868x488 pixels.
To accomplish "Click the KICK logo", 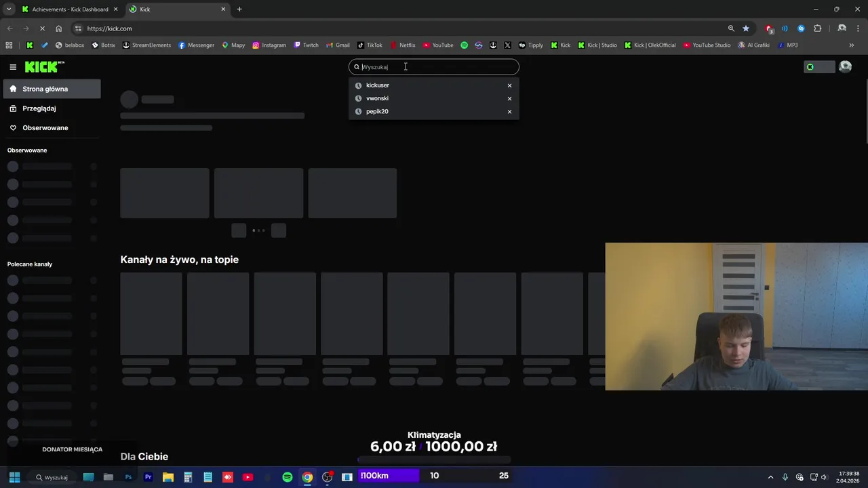I will (x=45, y=66).
